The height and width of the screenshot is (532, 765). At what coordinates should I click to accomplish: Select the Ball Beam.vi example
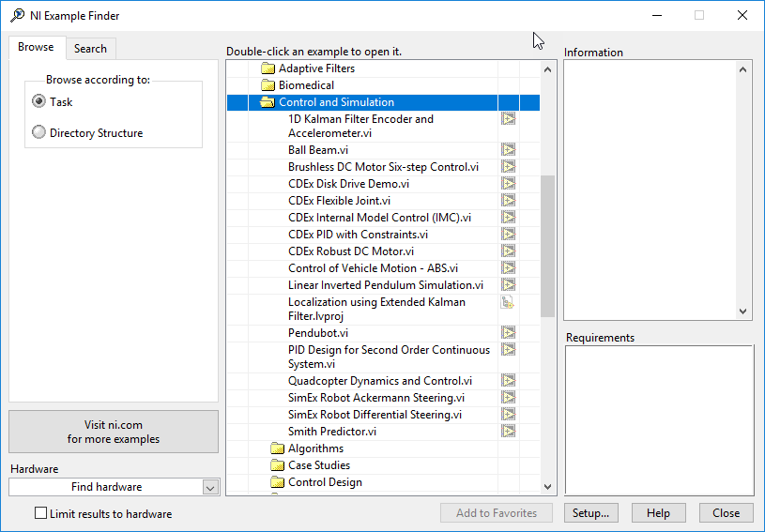tap(318, 150)
